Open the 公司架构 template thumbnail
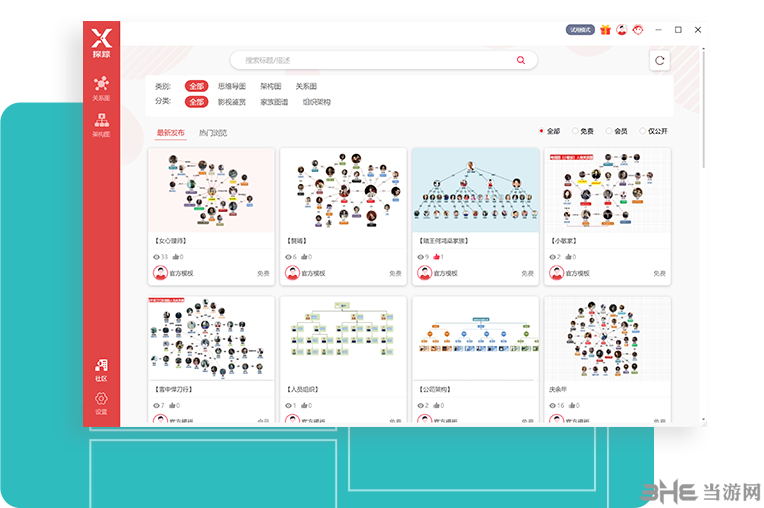 click(x=475, y=338)
